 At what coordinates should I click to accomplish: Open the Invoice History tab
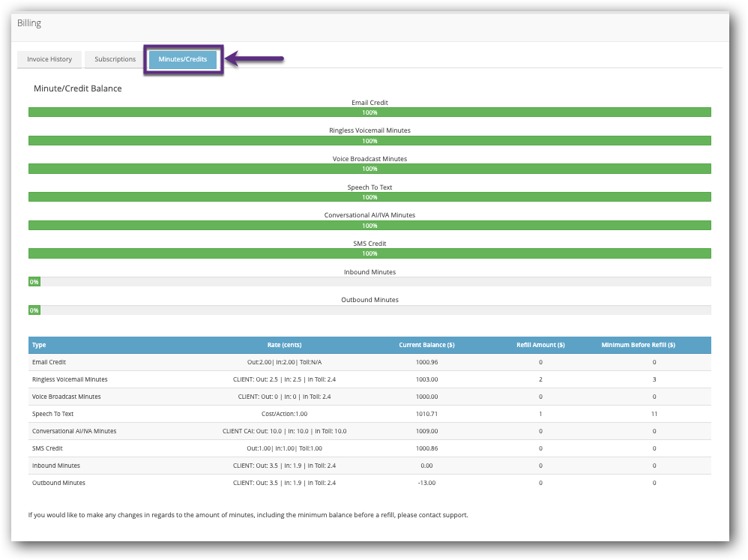[49, 59]
